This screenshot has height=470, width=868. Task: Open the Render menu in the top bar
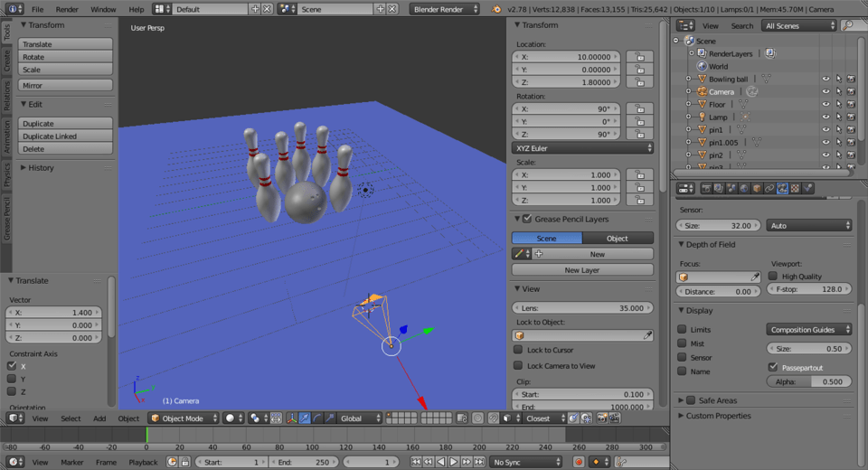(x=67, y=9)
